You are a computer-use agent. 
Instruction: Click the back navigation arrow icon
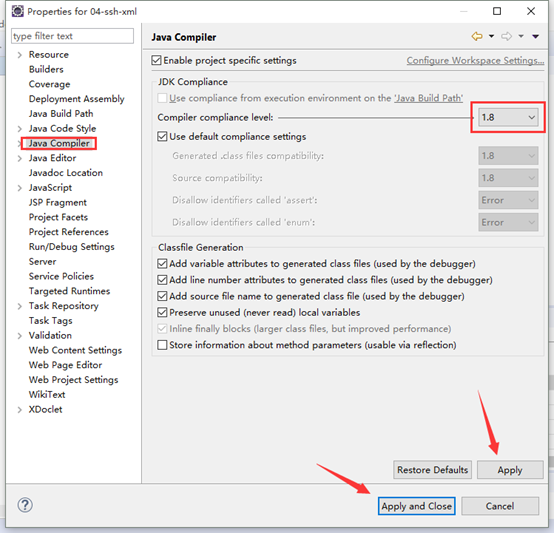(x=477, y=36)
